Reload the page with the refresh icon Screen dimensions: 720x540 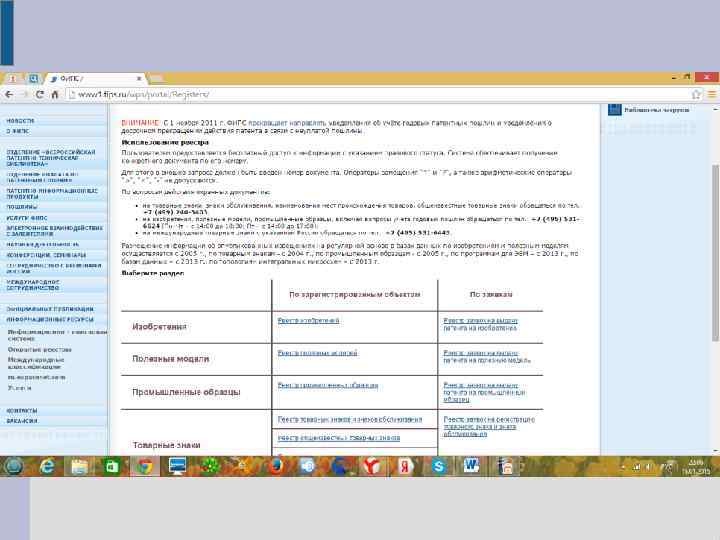(40, 95)
